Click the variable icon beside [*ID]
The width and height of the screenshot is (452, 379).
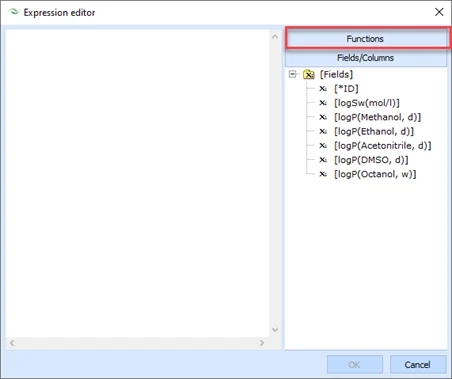click(323, 89)
